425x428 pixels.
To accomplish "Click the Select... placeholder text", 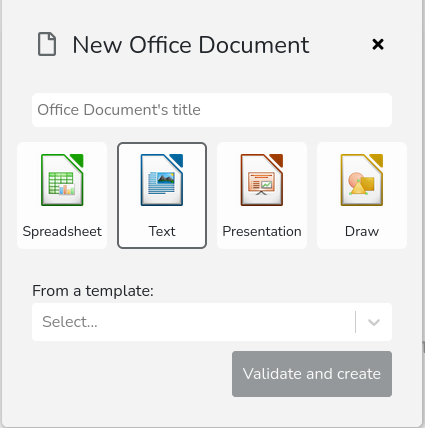I will (70, 322).
